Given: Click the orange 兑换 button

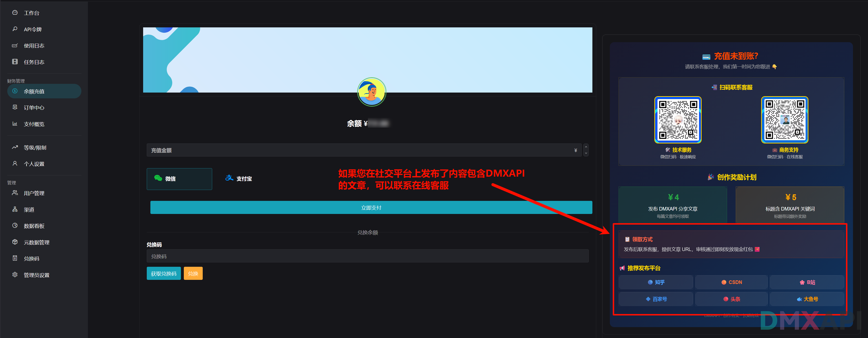Looking at the screenshot, I should tap(193, 273).
